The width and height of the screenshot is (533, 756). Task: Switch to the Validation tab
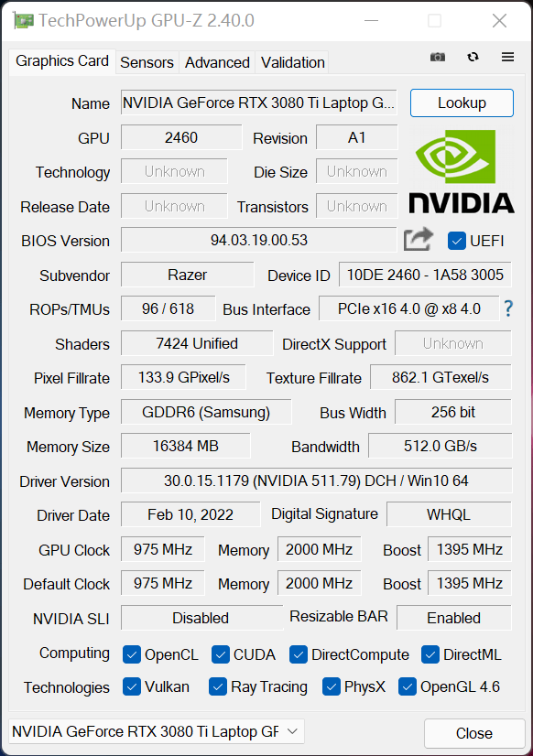(292, 62)
